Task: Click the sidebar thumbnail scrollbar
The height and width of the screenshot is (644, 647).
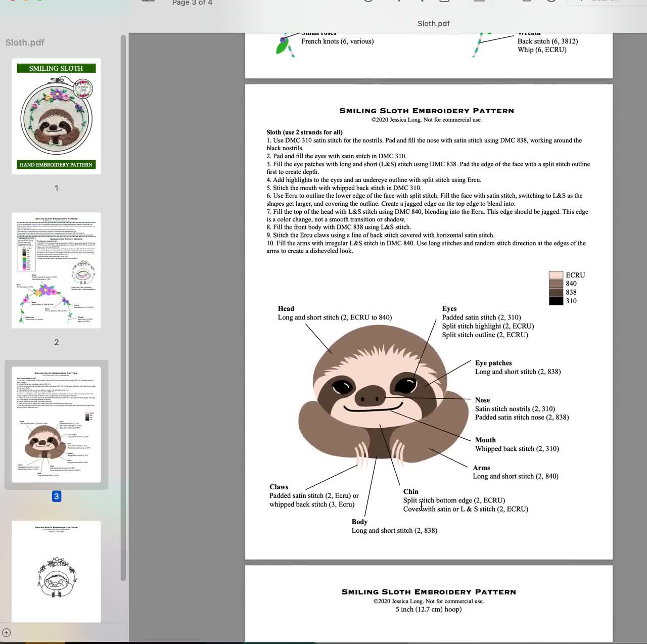Action: point(123,308)
